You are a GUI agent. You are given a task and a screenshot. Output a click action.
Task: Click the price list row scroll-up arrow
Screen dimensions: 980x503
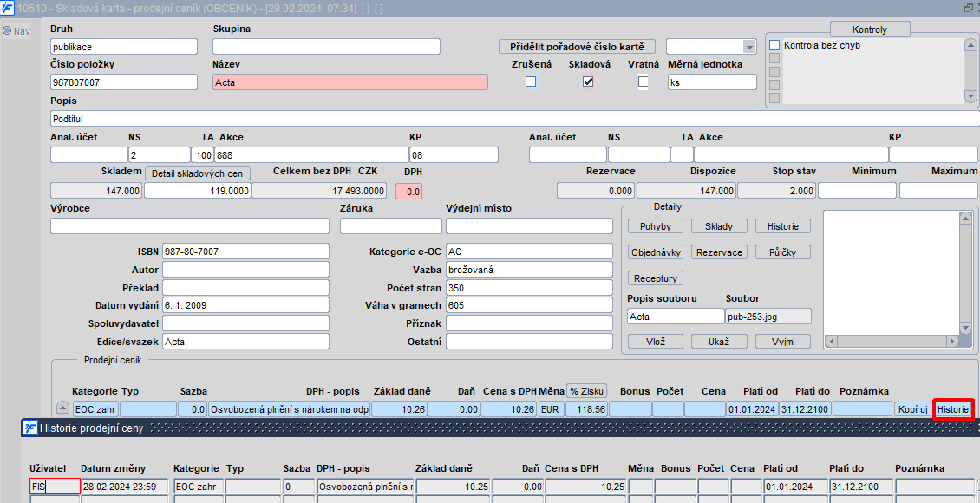click(62, 408)
